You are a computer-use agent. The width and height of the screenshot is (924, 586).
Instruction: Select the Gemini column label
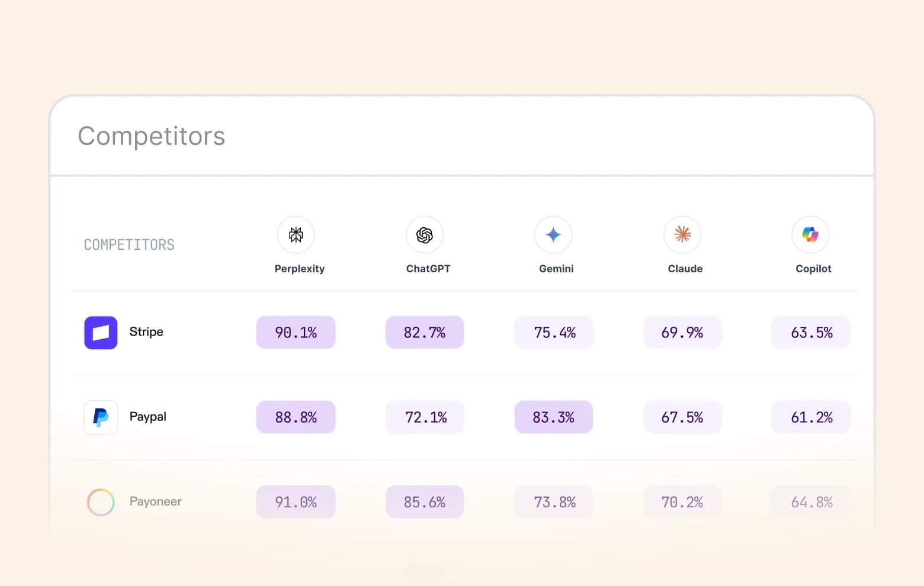click(x=556, y=269)
